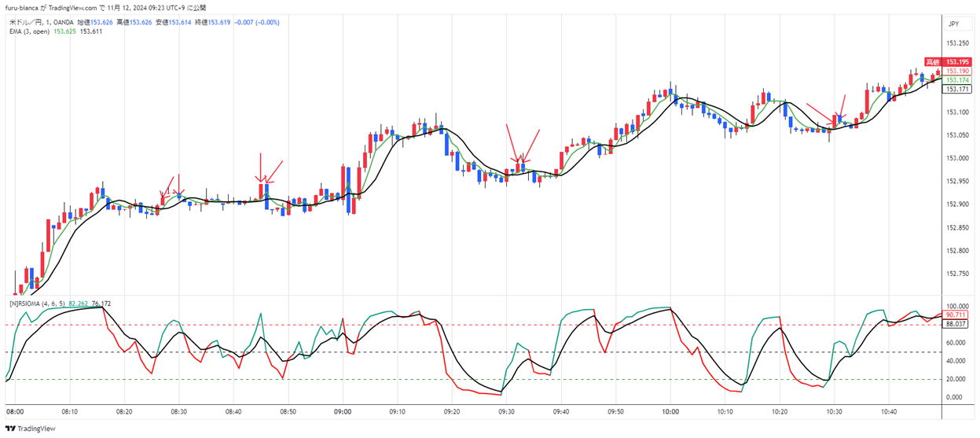This screenshot has height=438, width=980.
Task: Click the 08:00 time axis label
Action: click(15, 411)
